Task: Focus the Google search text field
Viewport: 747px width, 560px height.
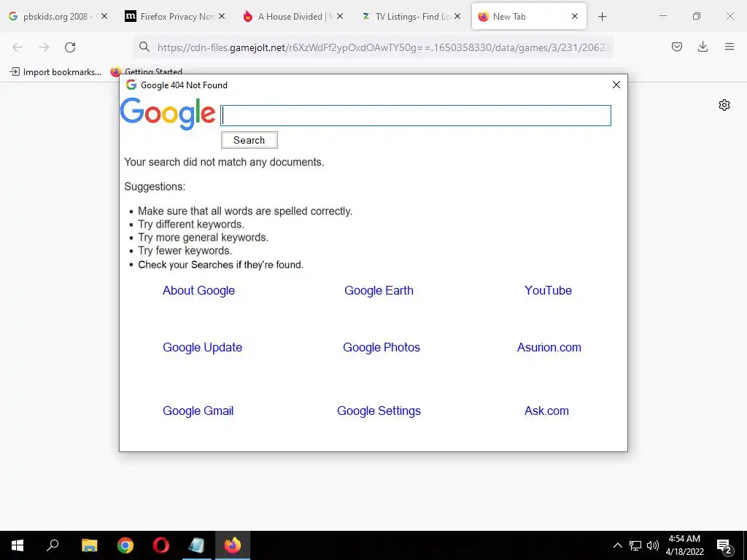Action: (415, 116)
